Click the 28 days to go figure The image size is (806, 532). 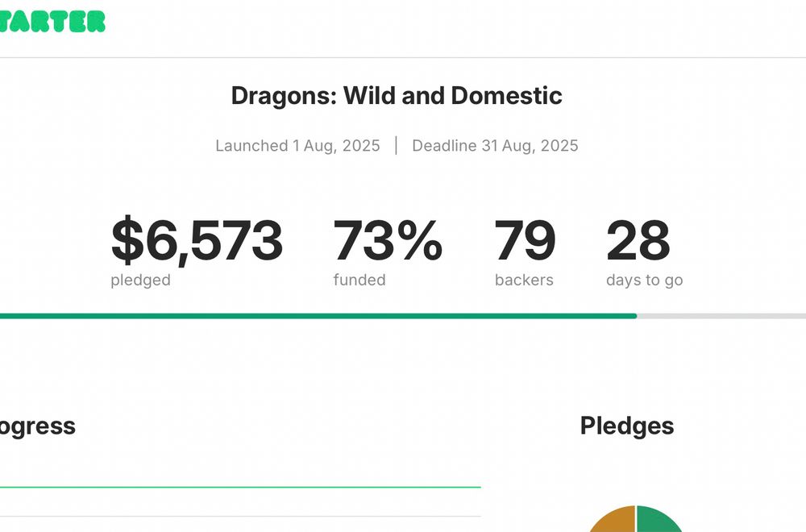(638, 240)
